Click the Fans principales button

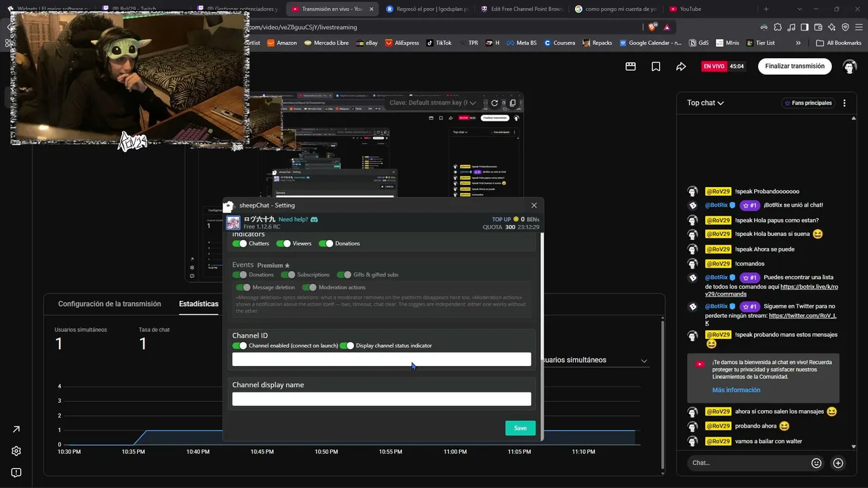(808, 103)
